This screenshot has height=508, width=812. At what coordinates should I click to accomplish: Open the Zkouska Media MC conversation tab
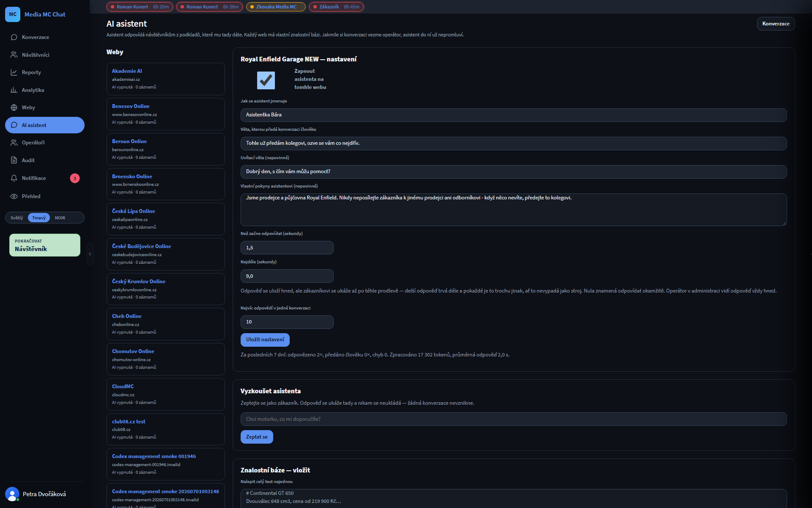[276, 7]
